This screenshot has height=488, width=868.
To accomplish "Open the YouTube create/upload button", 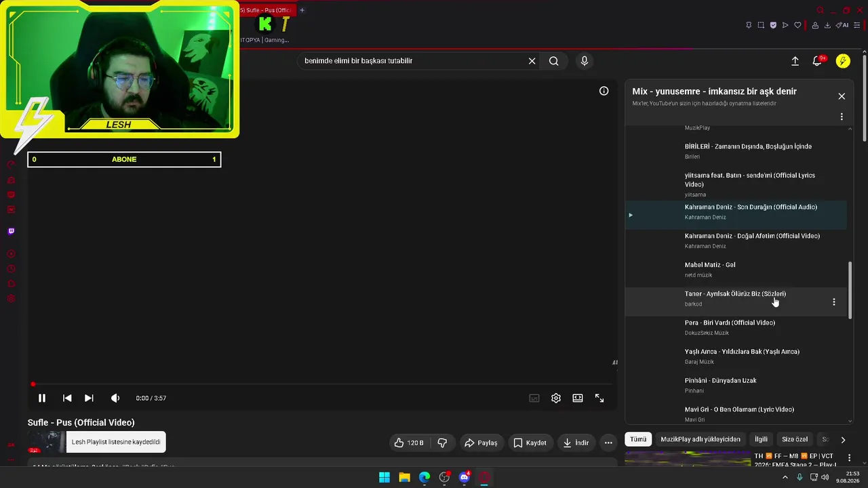I will pyautogui.click(x=795, y=61).
